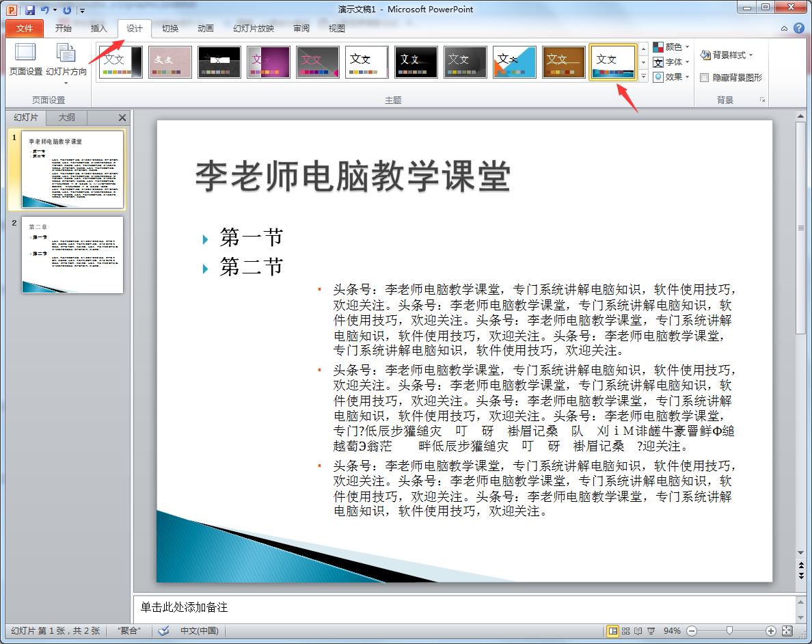The height and width of the screenshot is (644, 812).
Task: Enable 隐藏背景图形 checkbox
Action: click(x=705, y=77)
